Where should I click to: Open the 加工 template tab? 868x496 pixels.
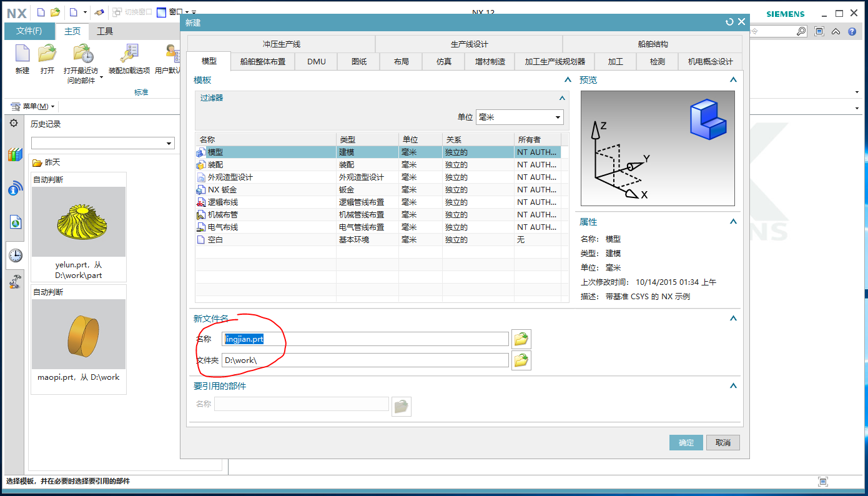[x=616, y=61]
